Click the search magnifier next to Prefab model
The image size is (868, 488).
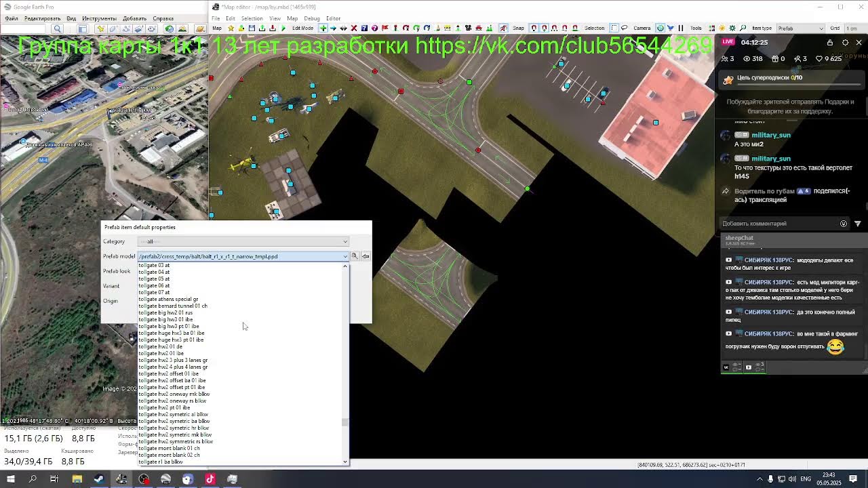coord(354,256)
